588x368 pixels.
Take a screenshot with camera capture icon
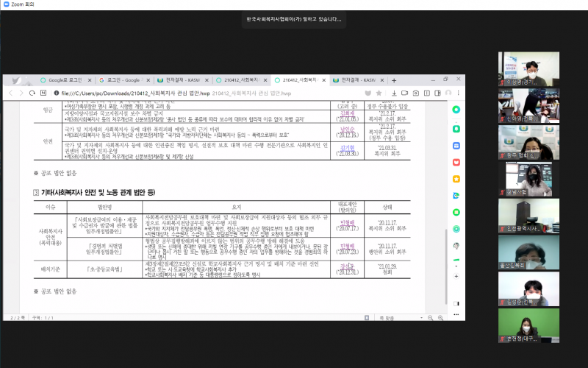click(416, 93)
